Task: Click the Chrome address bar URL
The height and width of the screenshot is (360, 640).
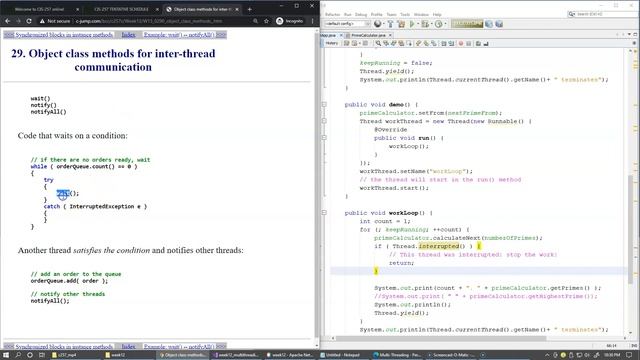Action: tap(149, 21)
